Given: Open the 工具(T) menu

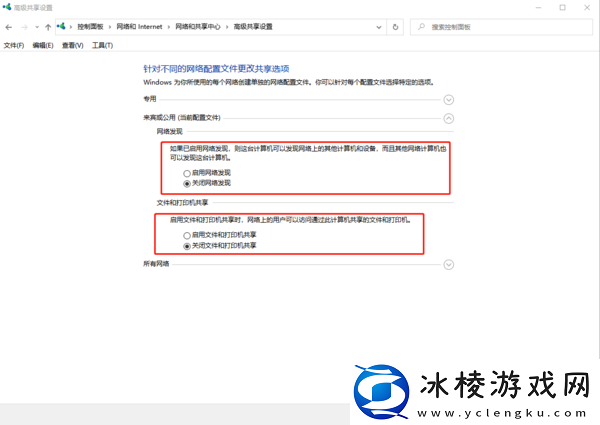Looking at the screenshot, I should click(x=102, y=46).
